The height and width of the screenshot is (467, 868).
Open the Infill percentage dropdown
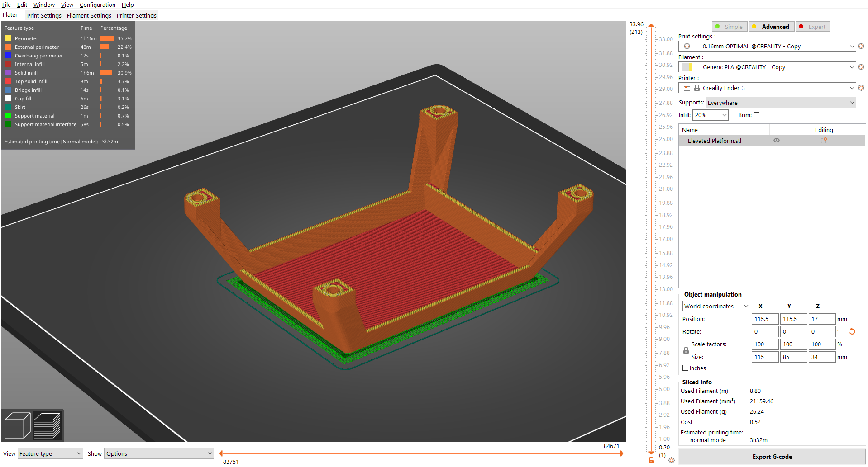pos(710,115)
